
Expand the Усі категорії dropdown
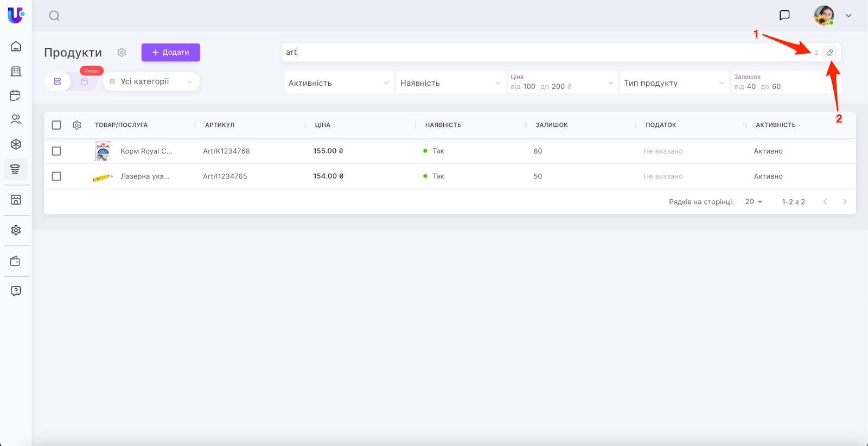(x=151, y=81)
